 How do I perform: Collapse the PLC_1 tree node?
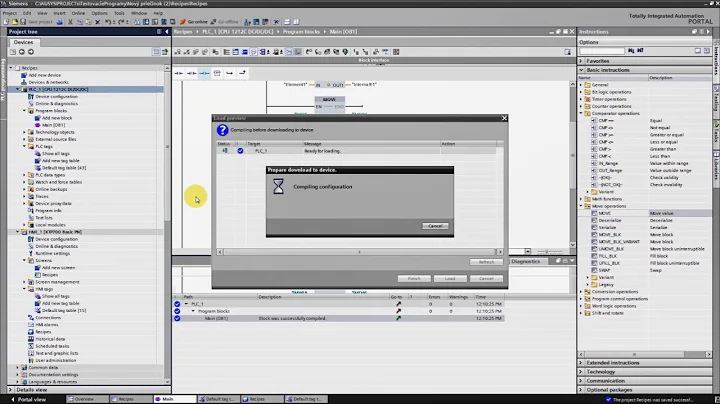18,90
